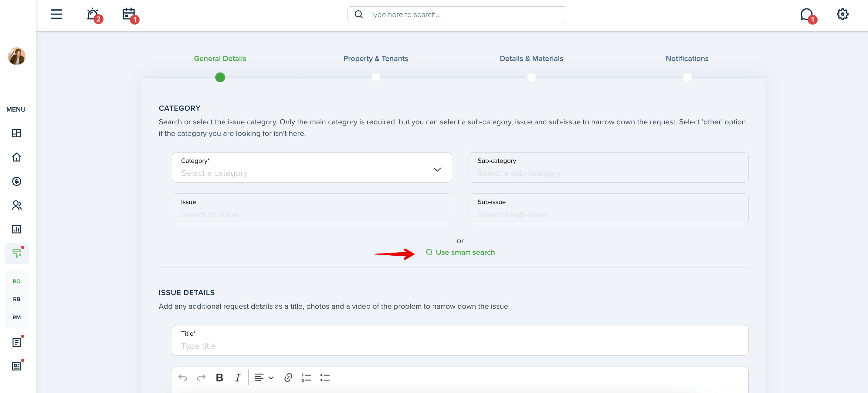Image resolution: width=868 pixels, height=393 pixels.
Task: Undo last edit in editor
Action: [x=183, y=378]
